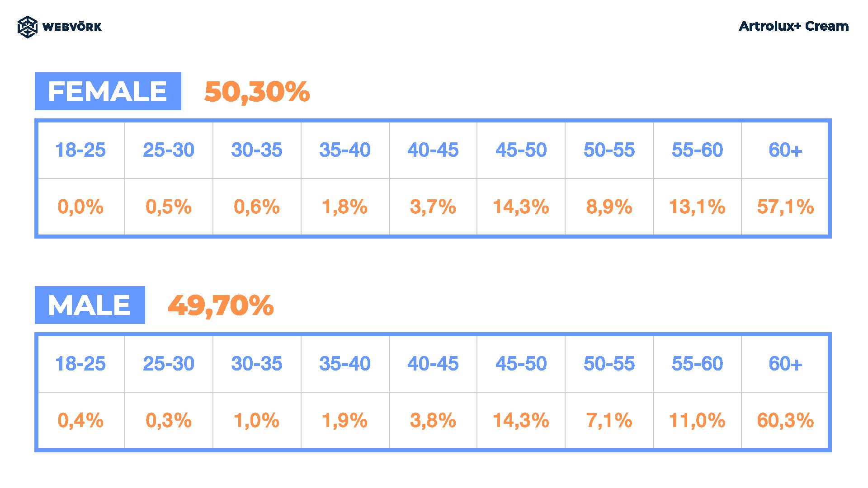Click the female 8,9% value cell
This screenshot has width=868, height=488.
(609, 207)
